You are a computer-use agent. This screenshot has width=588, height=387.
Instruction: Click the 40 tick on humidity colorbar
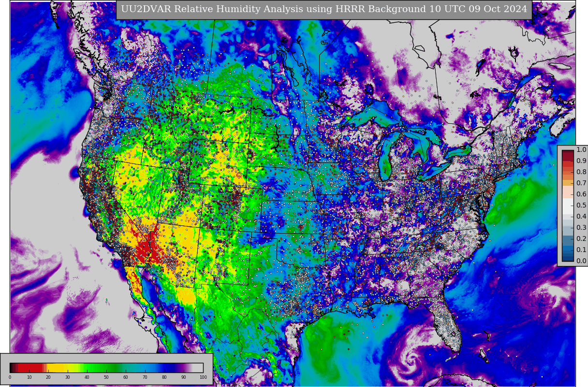coord(87,377)
